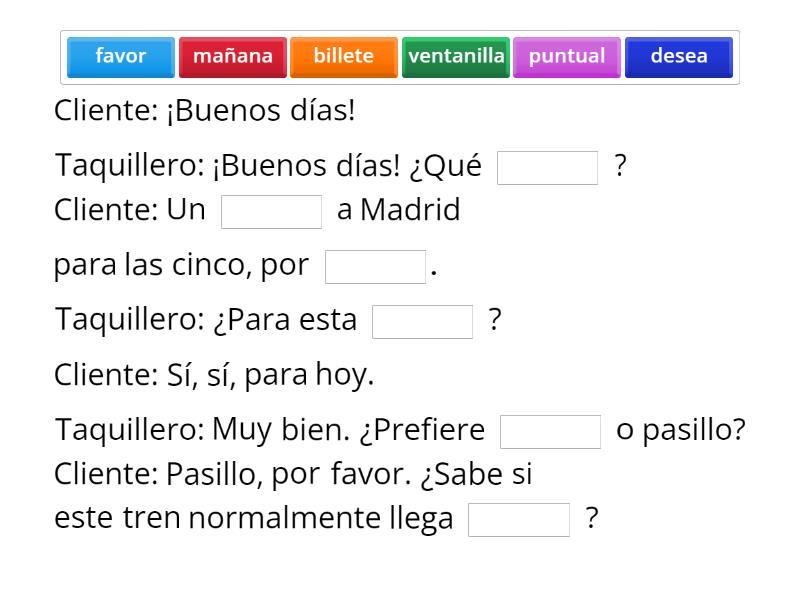Click the line starting 'Cliente: Pasillo, por favor'
800x600 pixels.
(x=293, y=475)
